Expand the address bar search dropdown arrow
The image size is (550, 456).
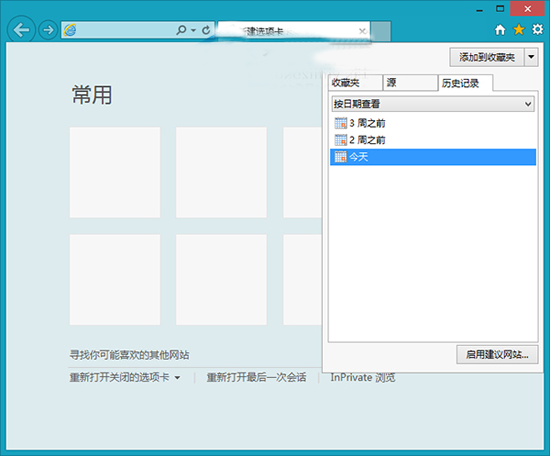pos(193,31)
